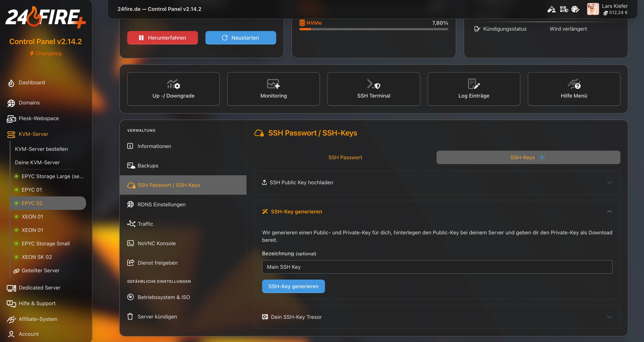644x342 pixels.
Task: Click the NoVNC Konsole terminal icon
Action: 130,243
